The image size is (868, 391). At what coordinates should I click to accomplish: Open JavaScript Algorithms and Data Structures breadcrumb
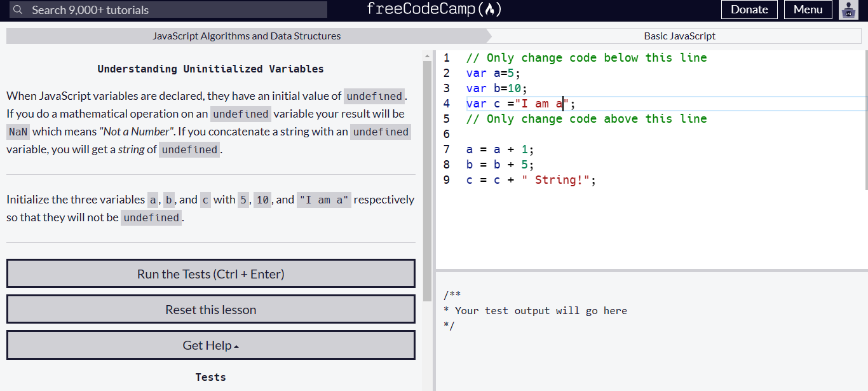coord(247,36)
